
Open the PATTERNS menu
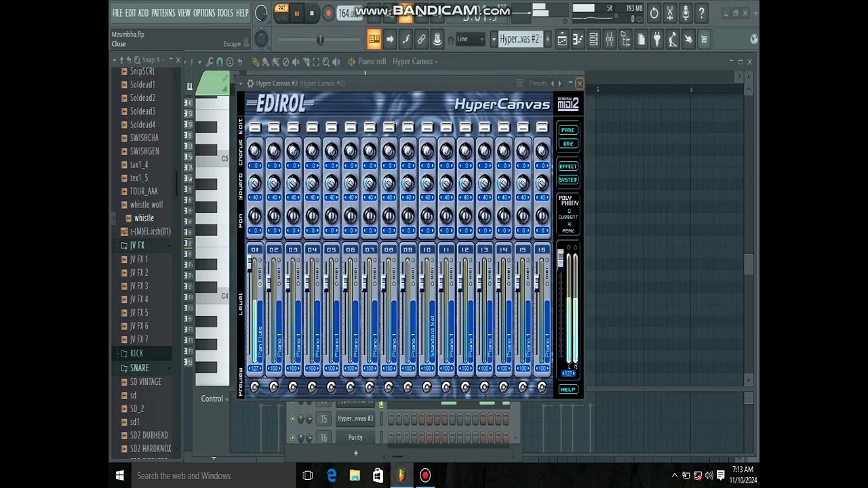[163, 13]
